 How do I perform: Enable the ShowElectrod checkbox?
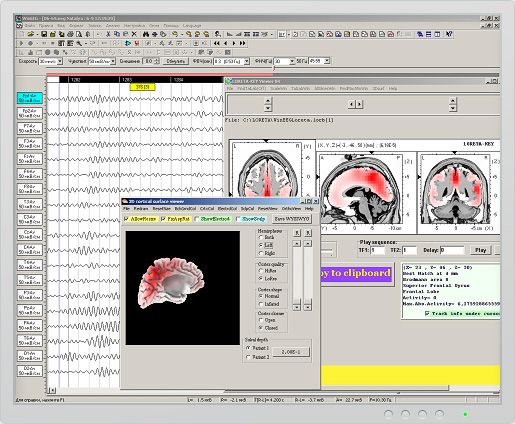click(x=197, y=219)
